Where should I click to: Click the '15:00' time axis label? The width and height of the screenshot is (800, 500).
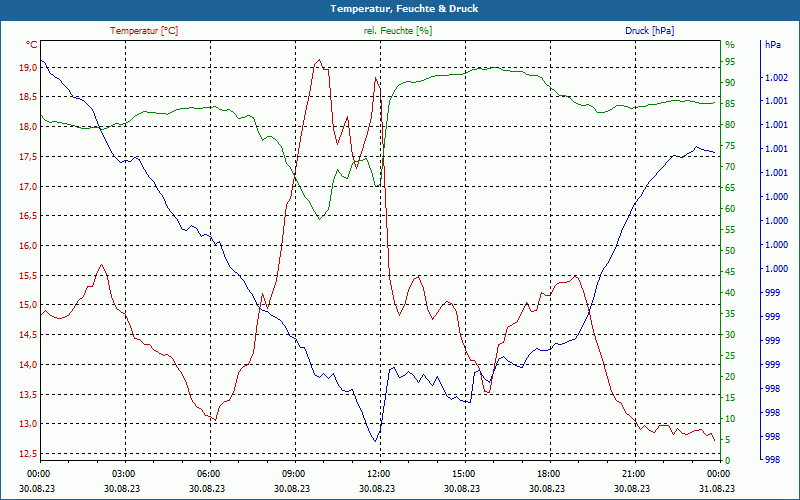(x=465, y=473)
